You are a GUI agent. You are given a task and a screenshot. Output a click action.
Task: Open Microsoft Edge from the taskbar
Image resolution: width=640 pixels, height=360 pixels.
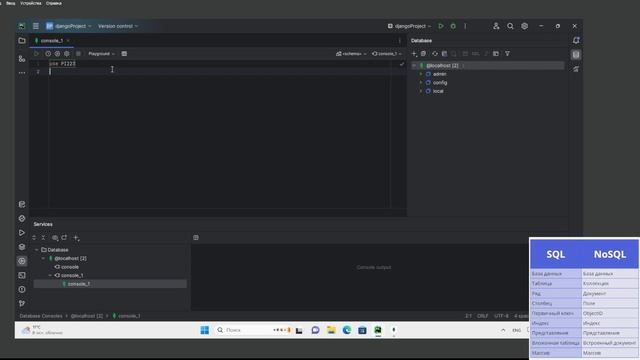pos(347,330)
